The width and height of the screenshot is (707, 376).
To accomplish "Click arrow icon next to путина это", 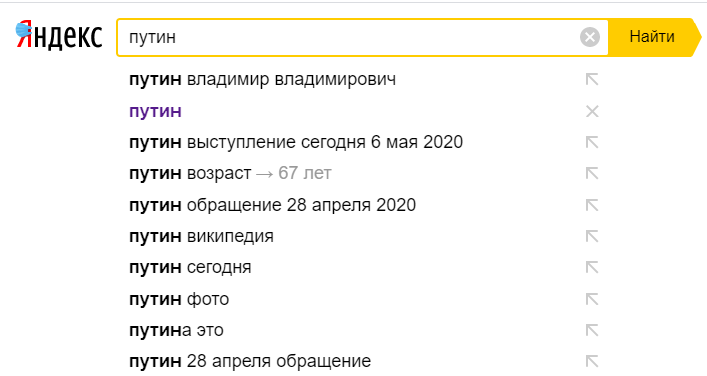I will click(x=592, y=330).
